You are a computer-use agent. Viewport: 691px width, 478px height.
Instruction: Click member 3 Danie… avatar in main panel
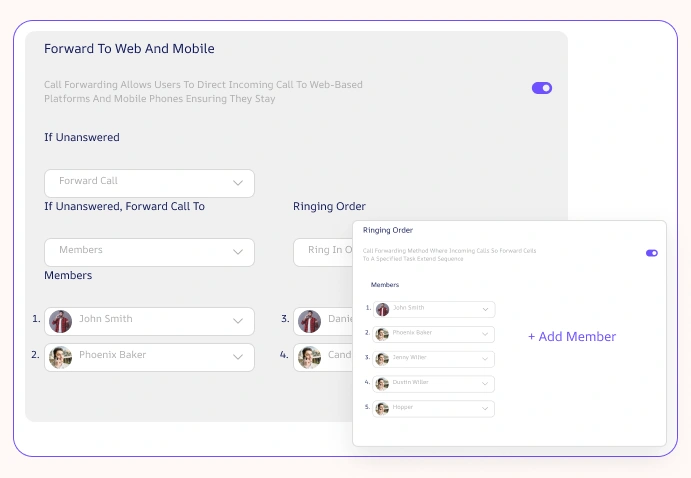coord(309,321)
